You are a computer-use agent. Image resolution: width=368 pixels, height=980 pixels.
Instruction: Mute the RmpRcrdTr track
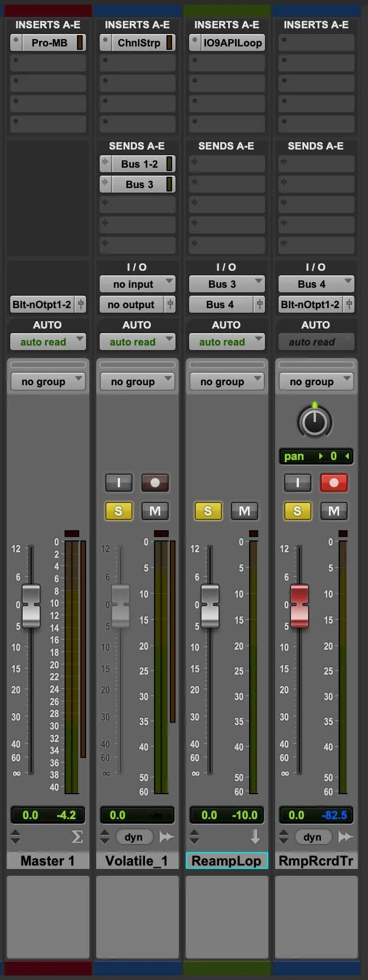coord(334,511)
